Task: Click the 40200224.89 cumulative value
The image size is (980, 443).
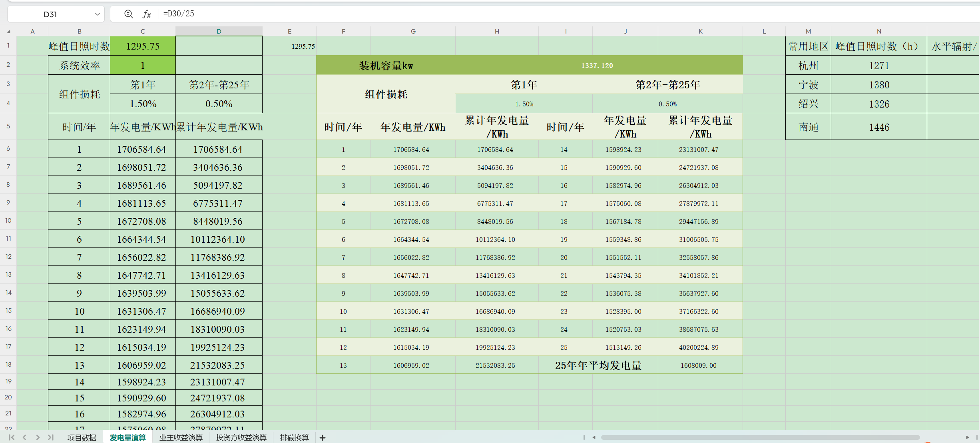Action: point(700,347)
